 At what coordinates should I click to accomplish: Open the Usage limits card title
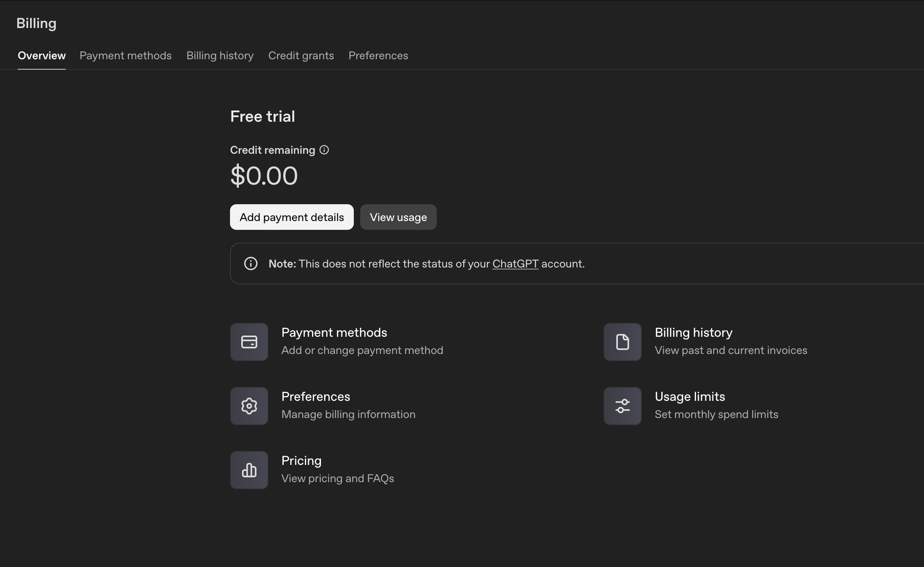tap(690, 397)
